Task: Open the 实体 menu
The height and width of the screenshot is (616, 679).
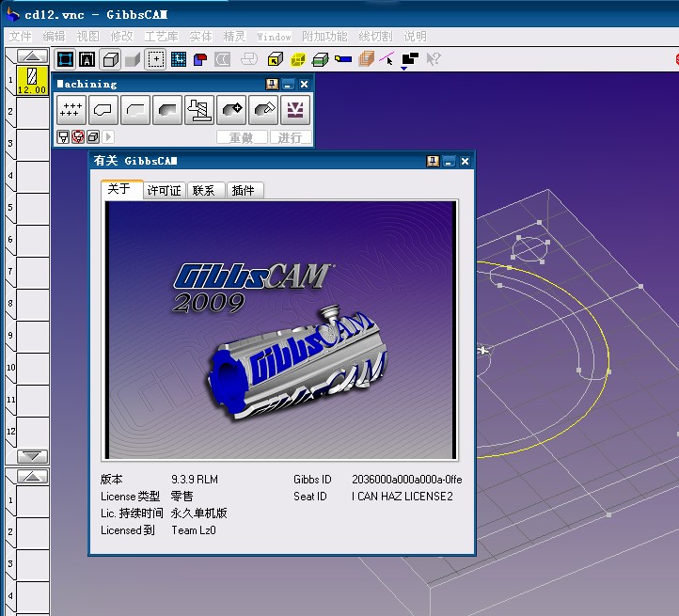Action: coord(201,37)
